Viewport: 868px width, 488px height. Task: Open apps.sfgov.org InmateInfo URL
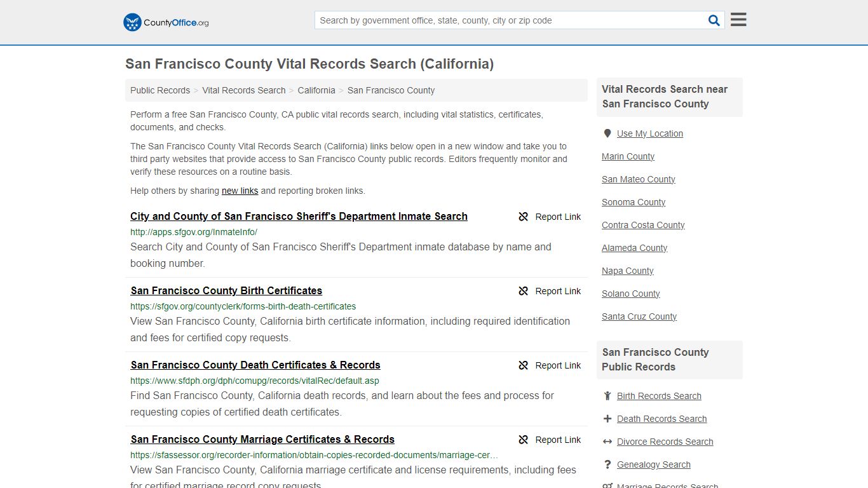(194, 232)
